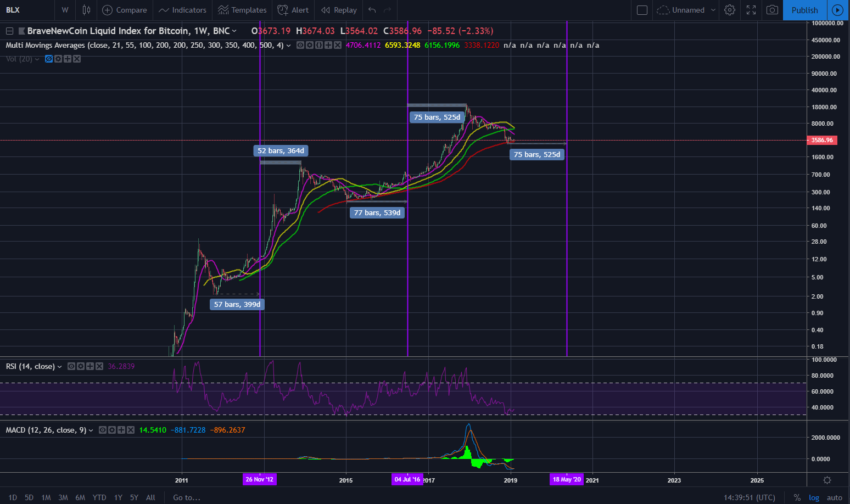Screen dimensions: 850x504
Task: Start bar Replay mode
Action: 339,10
